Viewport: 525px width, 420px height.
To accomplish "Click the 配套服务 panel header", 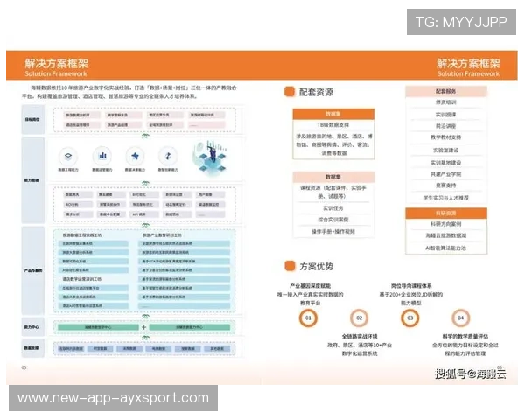I will (446, 91).
